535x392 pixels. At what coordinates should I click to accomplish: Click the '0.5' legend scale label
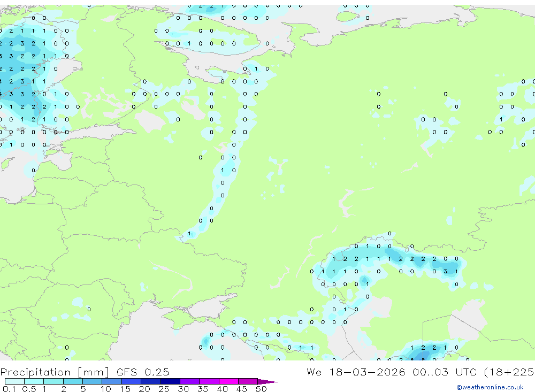(29, 389)
